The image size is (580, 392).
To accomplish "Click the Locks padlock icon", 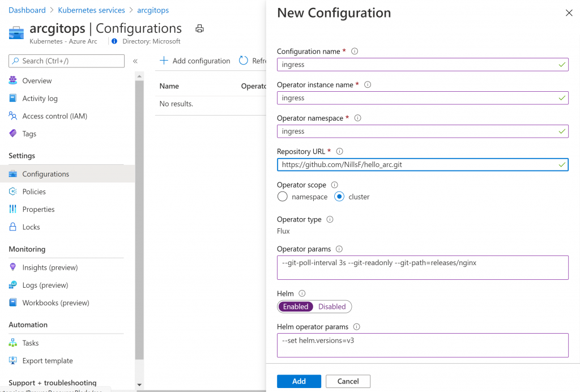I will pos(13,227).
